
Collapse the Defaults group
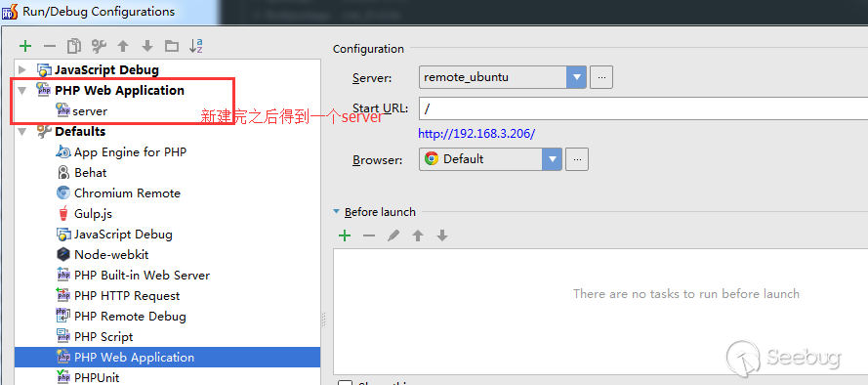coord(22,131)
